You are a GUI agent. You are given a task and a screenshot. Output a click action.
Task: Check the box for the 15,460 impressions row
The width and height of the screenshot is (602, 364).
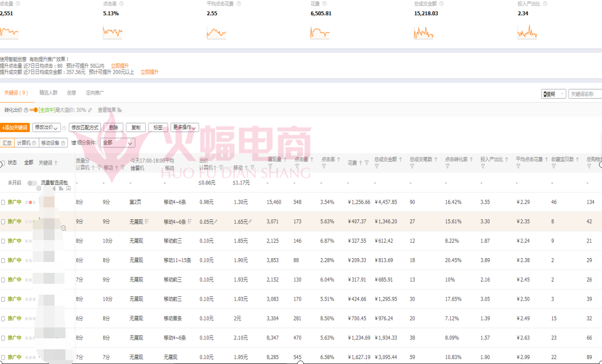[3, 202]
